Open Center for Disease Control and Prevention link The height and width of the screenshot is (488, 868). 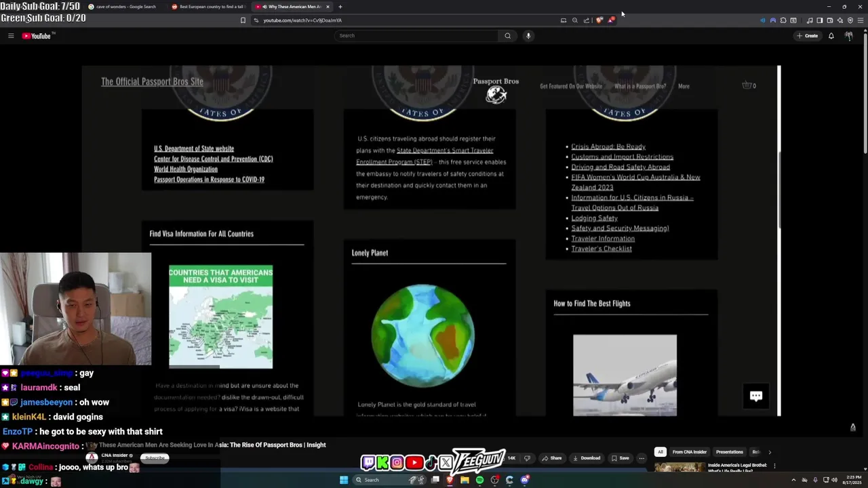coord(213,159)
